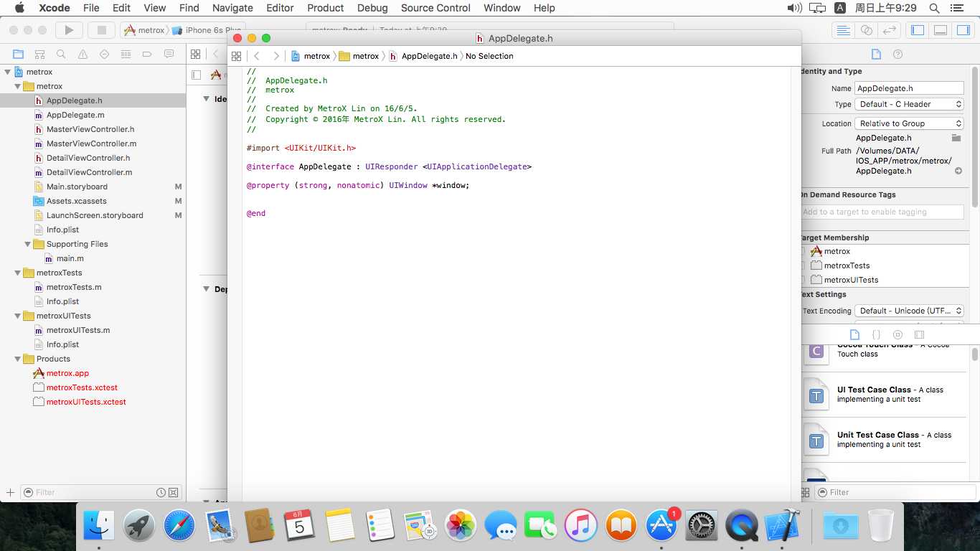This screenshot has width=980, height=551.
Task: Open the Location dropdown (Relative to Group)
Action: (909, 123)
